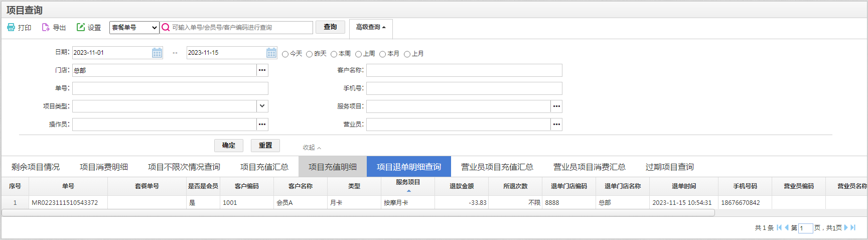
Task: Click the 设置 settings label
Action: tap(94, 28)
